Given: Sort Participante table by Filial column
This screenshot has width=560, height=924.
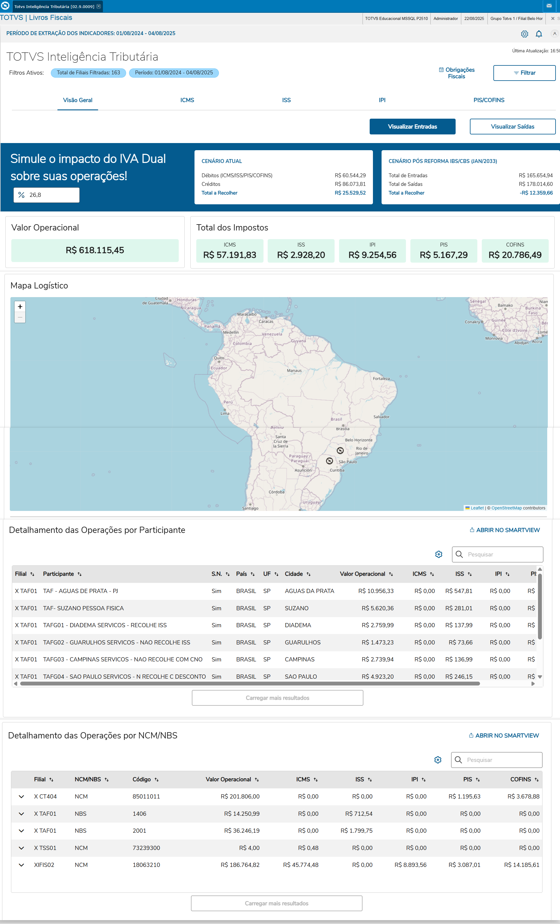Looking at the screenshot, I should pyautogui.click(x=32, y=574).
